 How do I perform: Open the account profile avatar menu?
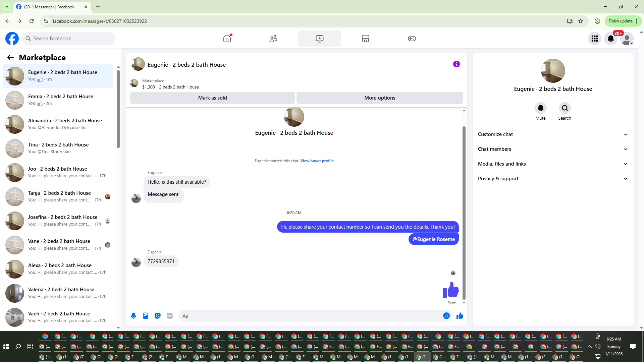627,39
